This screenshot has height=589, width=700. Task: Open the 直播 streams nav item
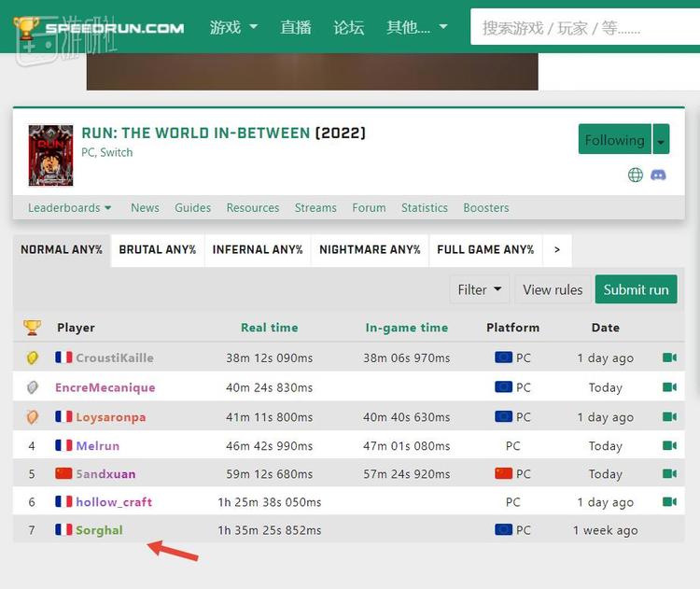pyautogui.click(x=296, y=27)
